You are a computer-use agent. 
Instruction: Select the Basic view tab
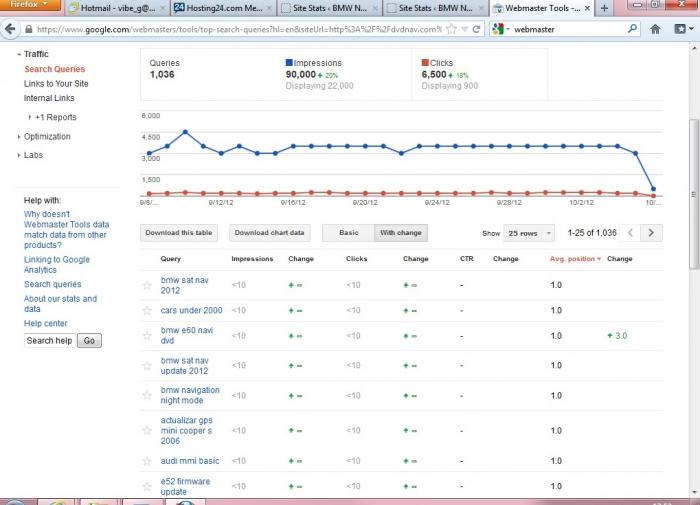pyautogui.click(x=348, y=233)
